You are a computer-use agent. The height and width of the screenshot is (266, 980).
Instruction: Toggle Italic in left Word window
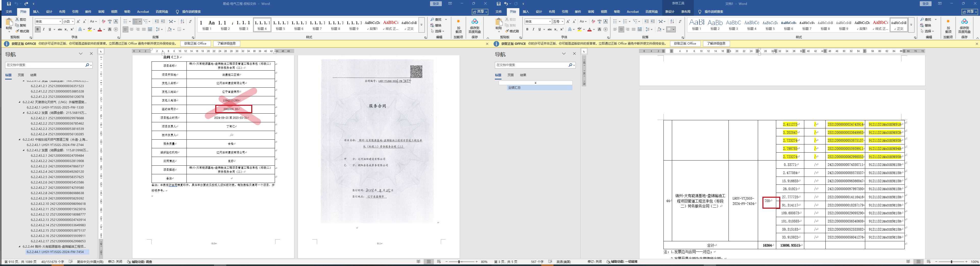(44, 29)
